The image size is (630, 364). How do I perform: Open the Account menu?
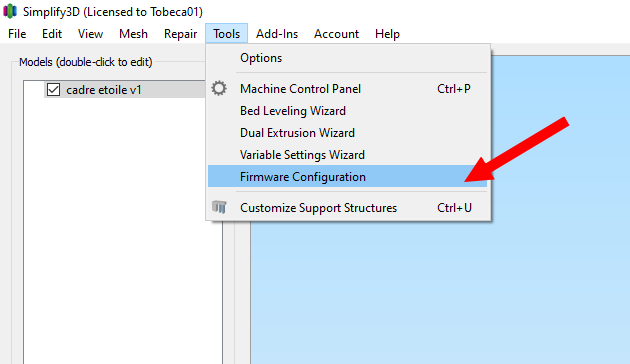(x=336, y=34)
